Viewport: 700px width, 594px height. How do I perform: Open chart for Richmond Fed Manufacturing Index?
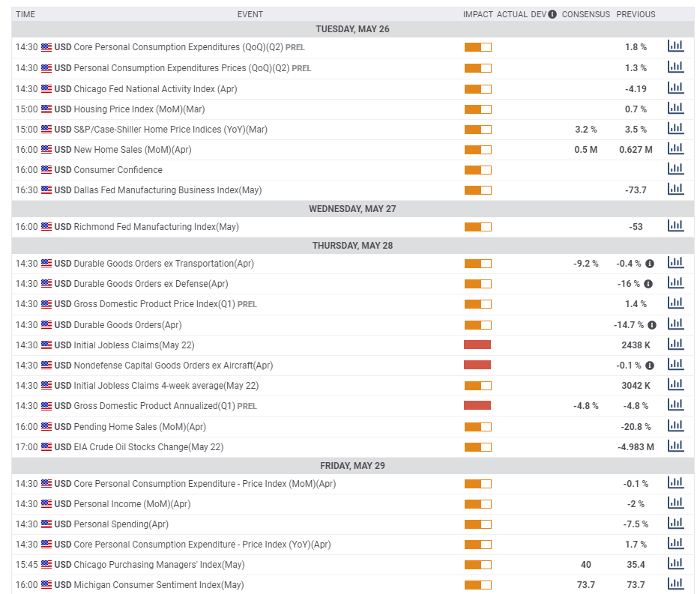(x=675, y=225)
